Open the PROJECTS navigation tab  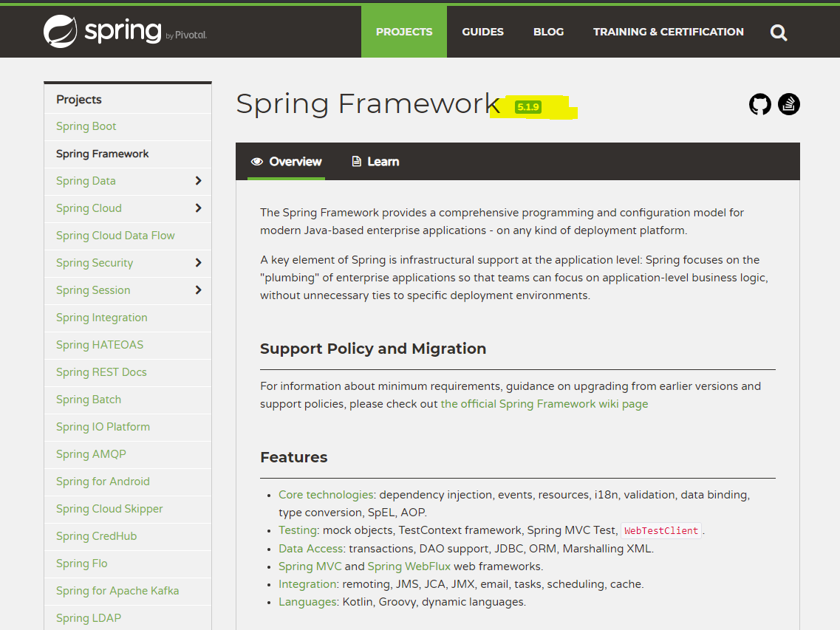tap(404, 32)
